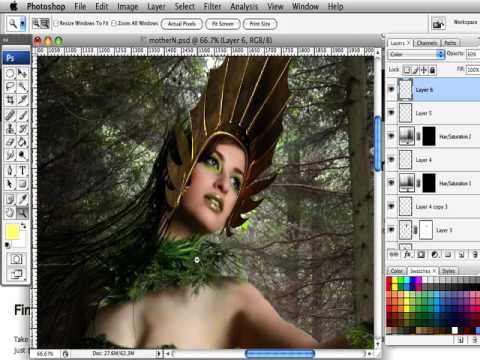Hide Hue/Saturation 2 layer visibility
Image resolution: width=480 pixels, height=360 pixels.
pos(391,136)
